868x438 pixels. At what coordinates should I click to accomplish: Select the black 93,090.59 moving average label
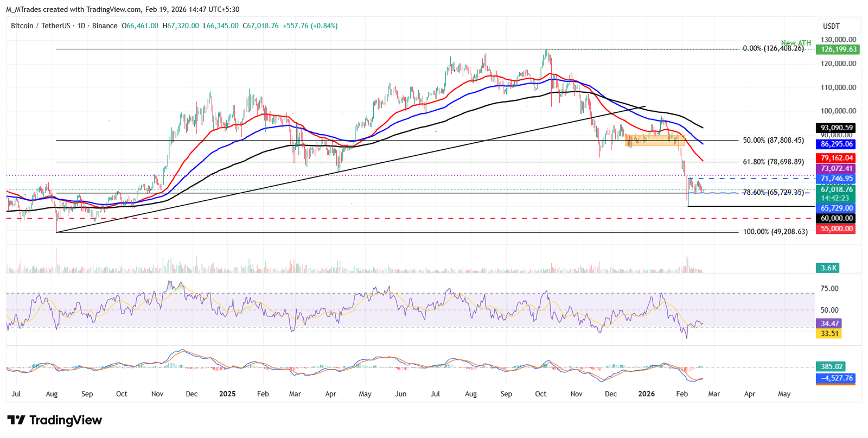tap(837, 128)
